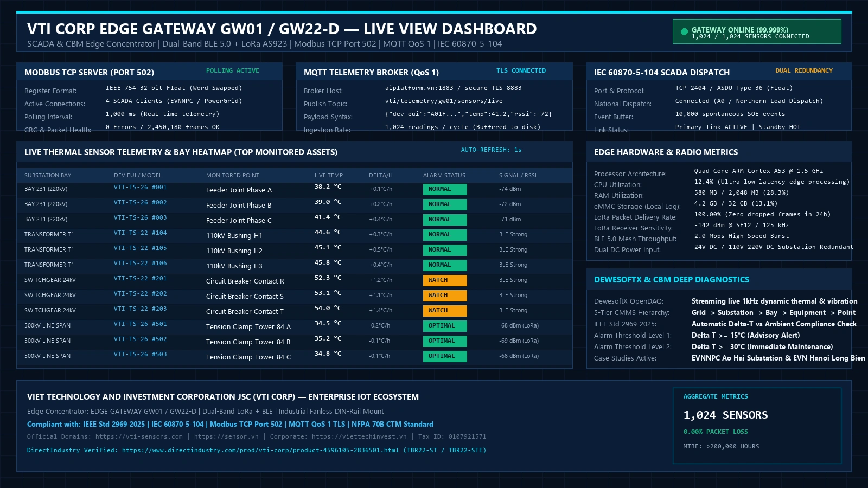Visit the https://viettechinvest.vn corporate link
Viewport: 868px width, 488px height.
pyautogui.click(x=359, y=436)
